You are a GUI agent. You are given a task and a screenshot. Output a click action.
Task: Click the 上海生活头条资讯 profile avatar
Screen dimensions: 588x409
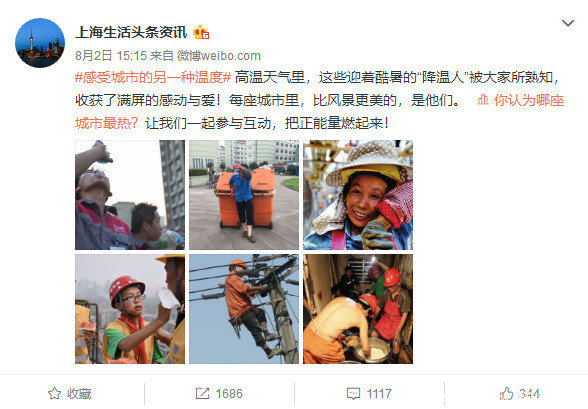[40, 43]
